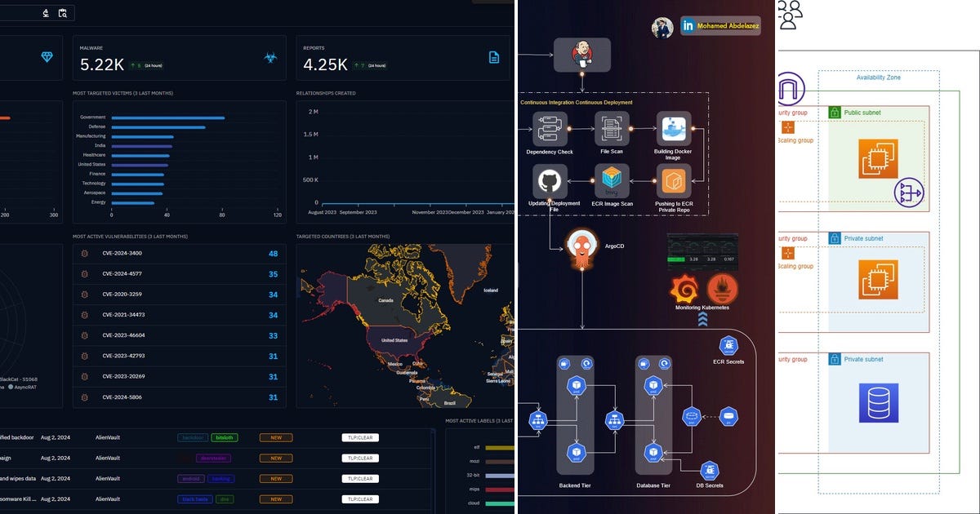Screen dimensions: 980x514
Task: Toggle the AsyncRAT legend entry
Action: [x=24, y=387]
